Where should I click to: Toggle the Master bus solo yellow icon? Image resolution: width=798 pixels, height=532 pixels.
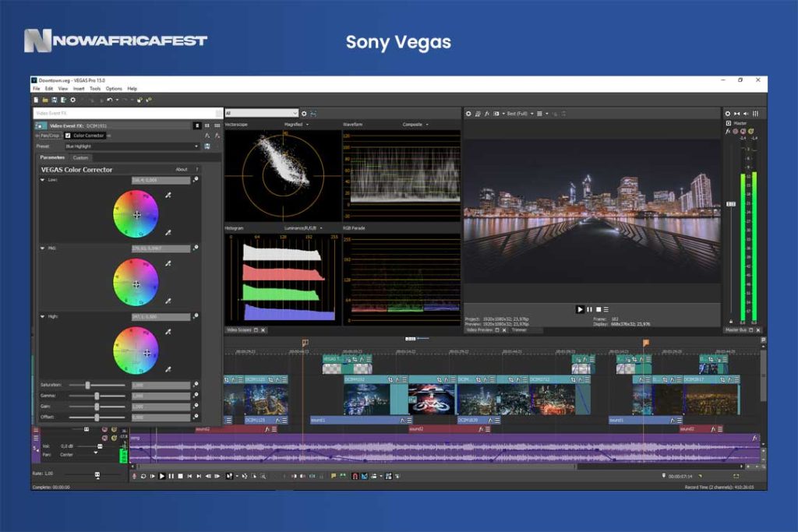tap(751, 131)
